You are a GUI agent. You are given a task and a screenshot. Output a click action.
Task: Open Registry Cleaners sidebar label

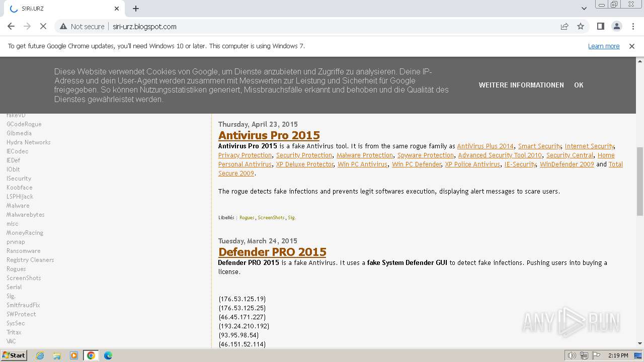pos(30,260)
